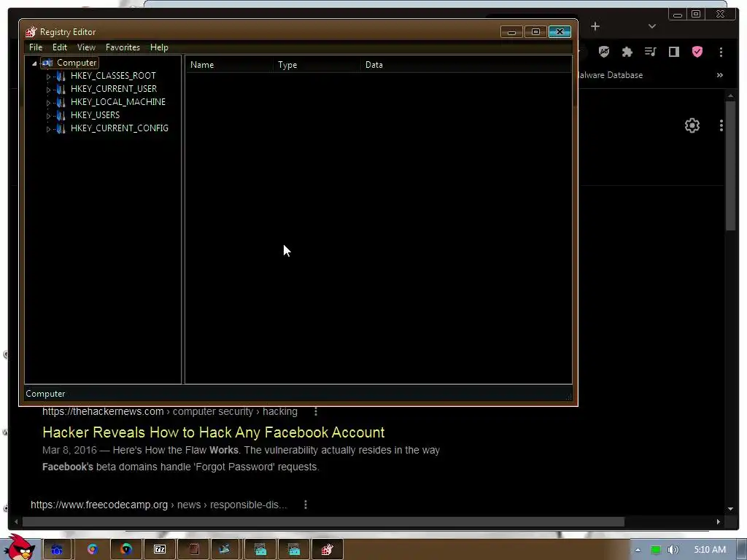This screenshot has width=747, height=560.
Task: Toggle the browser side panel
Action: coord(673,52)
